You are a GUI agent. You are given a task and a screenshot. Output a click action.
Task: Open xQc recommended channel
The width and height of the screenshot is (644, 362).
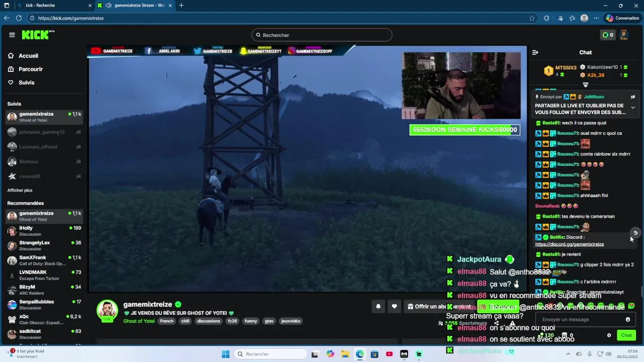click(44, 320)
